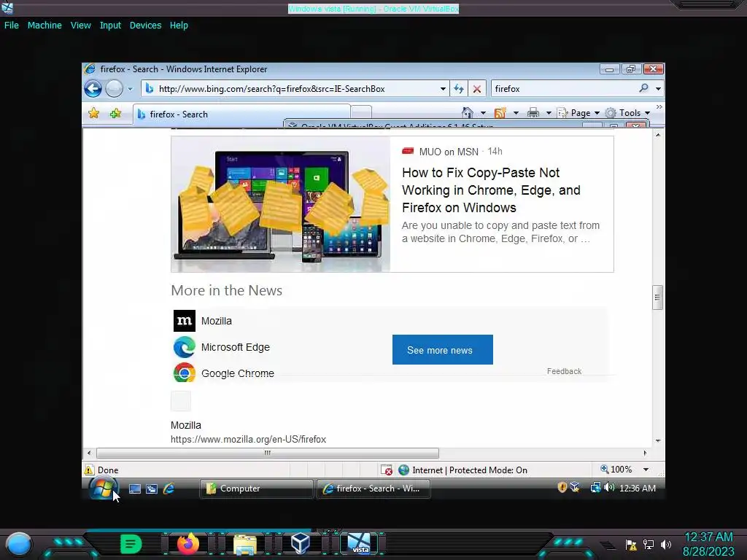Switch to the Computer taskbar button
Viewport: 747px width, 560px height.
(256, 489)
